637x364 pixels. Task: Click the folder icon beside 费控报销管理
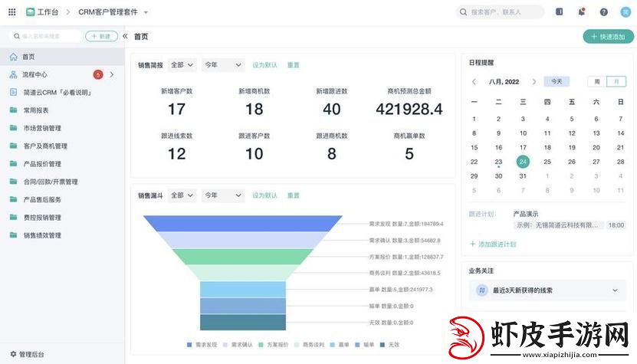[x=13, y=218]
